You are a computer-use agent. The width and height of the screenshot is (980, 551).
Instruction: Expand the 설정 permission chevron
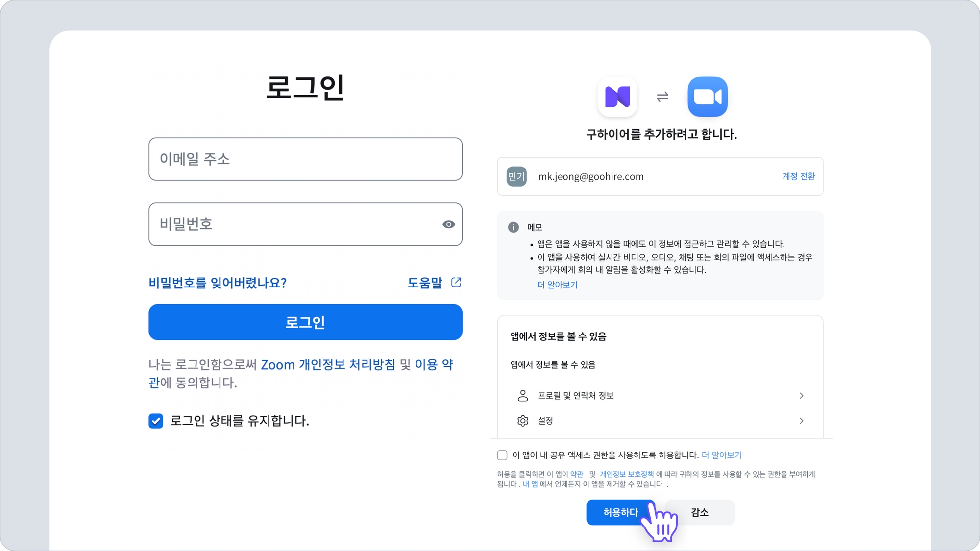tap(802, 421)
